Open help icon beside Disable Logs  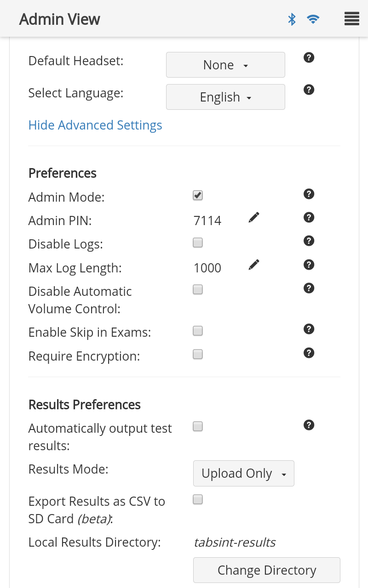[x=309, y=241]
